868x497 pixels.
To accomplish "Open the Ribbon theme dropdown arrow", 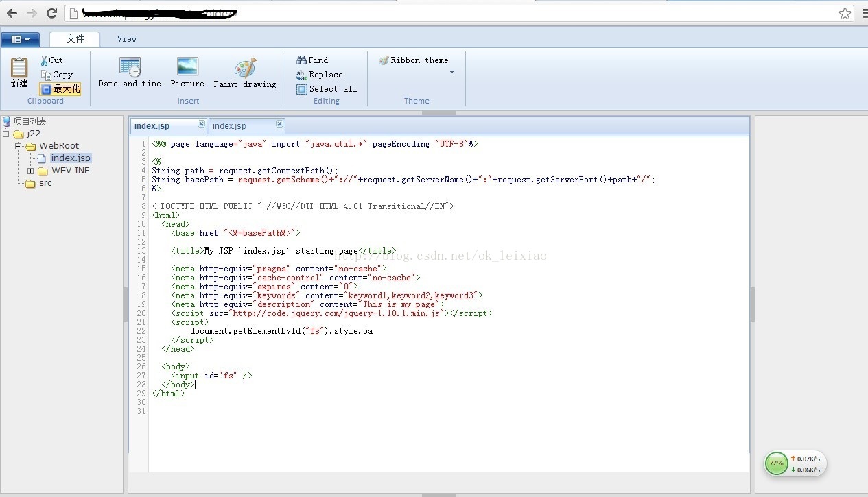I will coord(451,73).
